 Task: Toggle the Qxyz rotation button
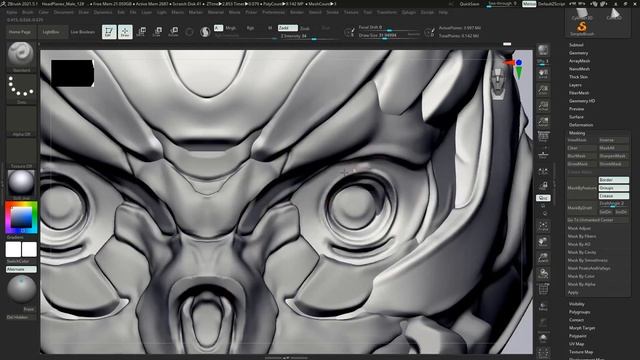(543, 198)
